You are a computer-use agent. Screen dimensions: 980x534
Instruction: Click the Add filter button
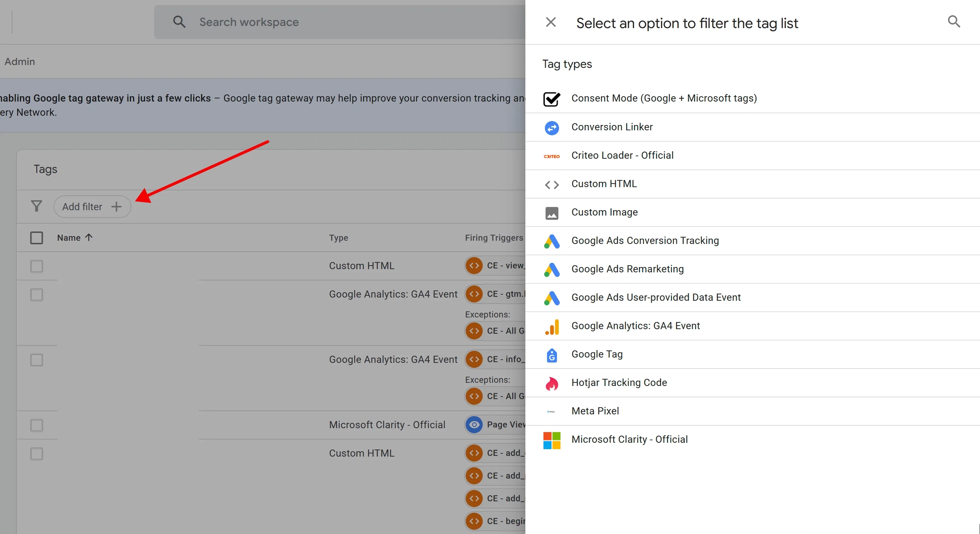[x=92, y=207]
